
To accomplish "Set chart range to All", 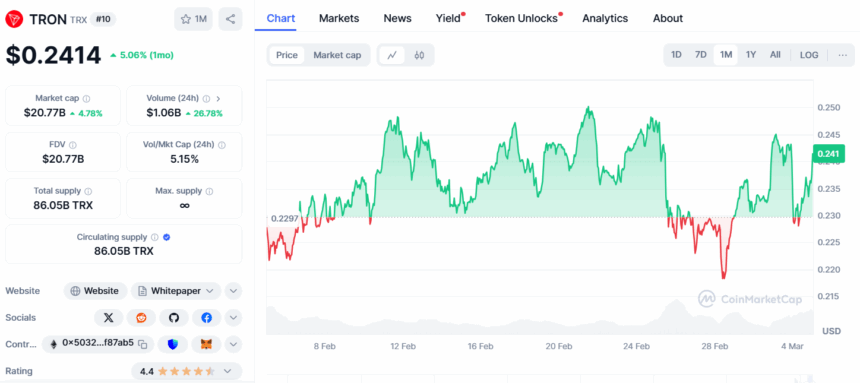I will [775, 55].
